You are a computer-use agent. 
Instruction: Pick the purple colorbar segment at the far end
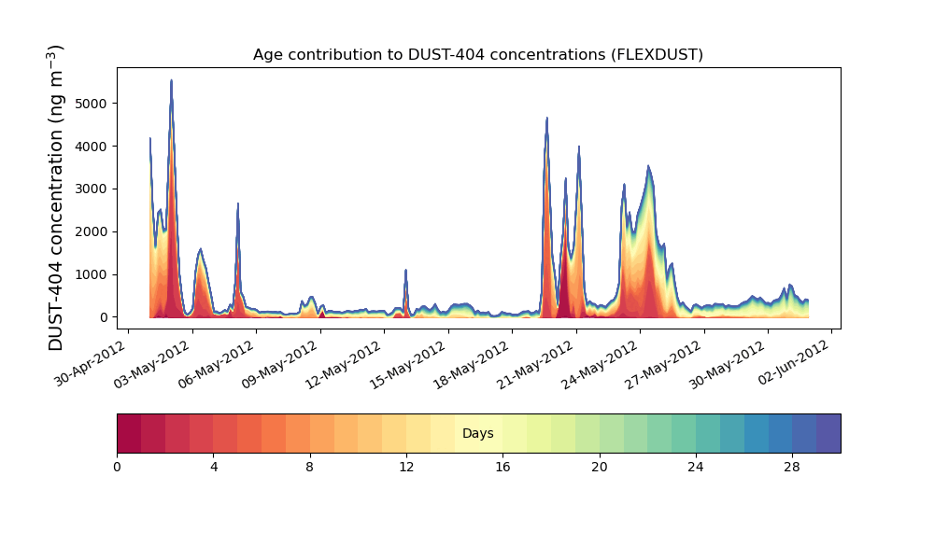[828, 433]
